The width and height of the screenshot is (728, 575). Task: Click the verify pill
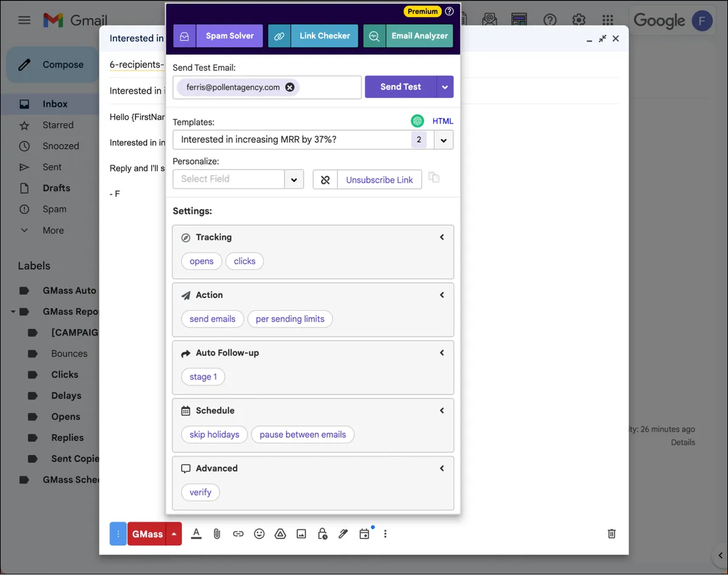click(200, 492)
